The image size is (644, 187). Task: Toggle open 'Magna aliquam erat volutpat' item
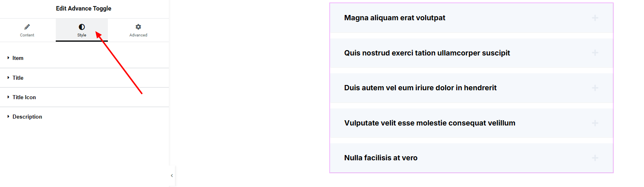pos(394,18)
